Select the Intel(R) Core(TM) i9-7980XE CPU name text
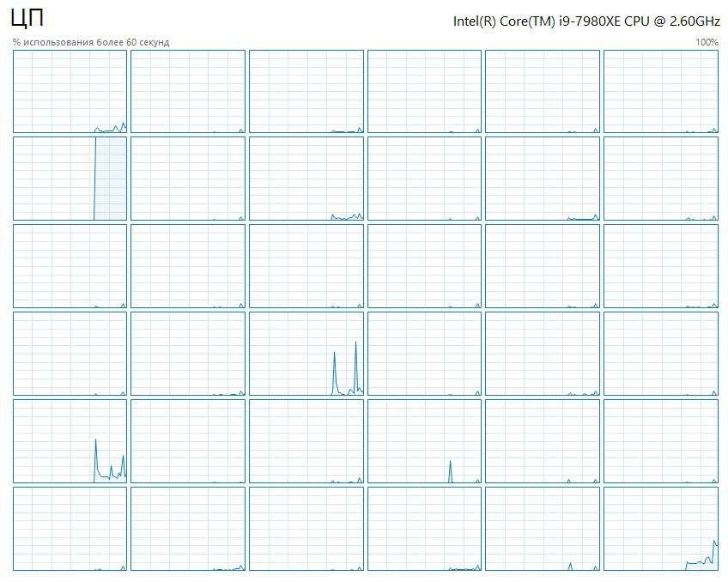728x582 pixels. [x=586, y=21]
